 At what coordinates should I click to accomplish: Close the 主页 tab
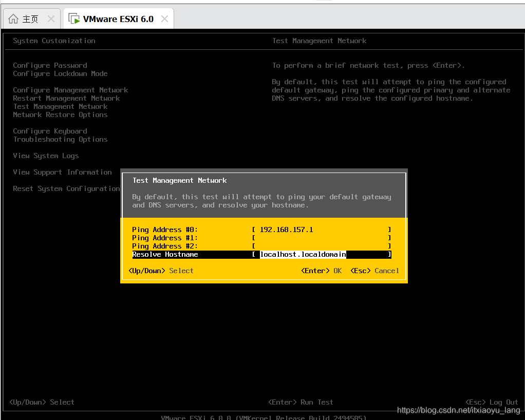(51, 19)
